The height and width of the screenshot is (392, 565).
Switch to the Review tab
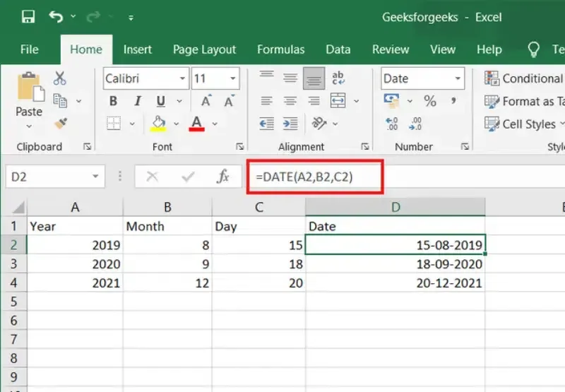click(x=391, y=49)
